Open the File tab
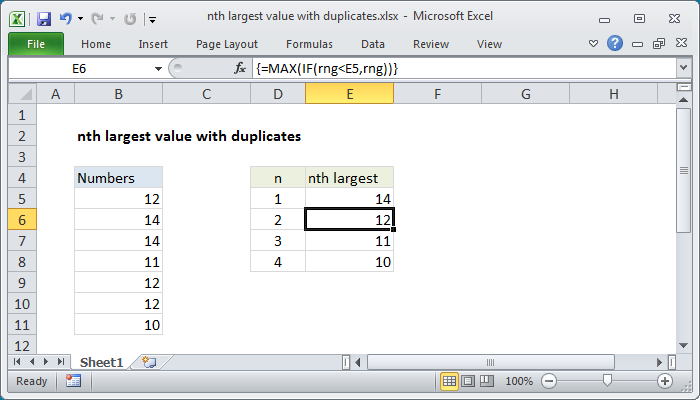Viewport: 700px width, 400px height. (x=36, y=44)
